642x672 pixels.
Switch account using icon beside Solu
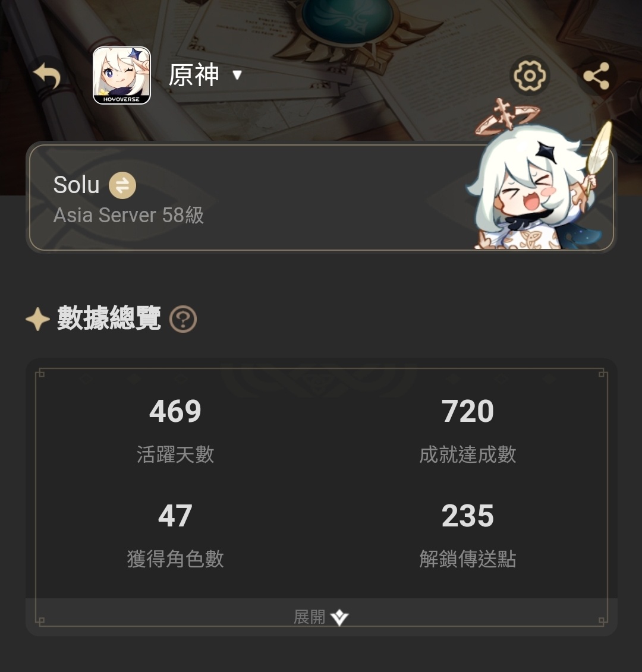coord(122,185)
